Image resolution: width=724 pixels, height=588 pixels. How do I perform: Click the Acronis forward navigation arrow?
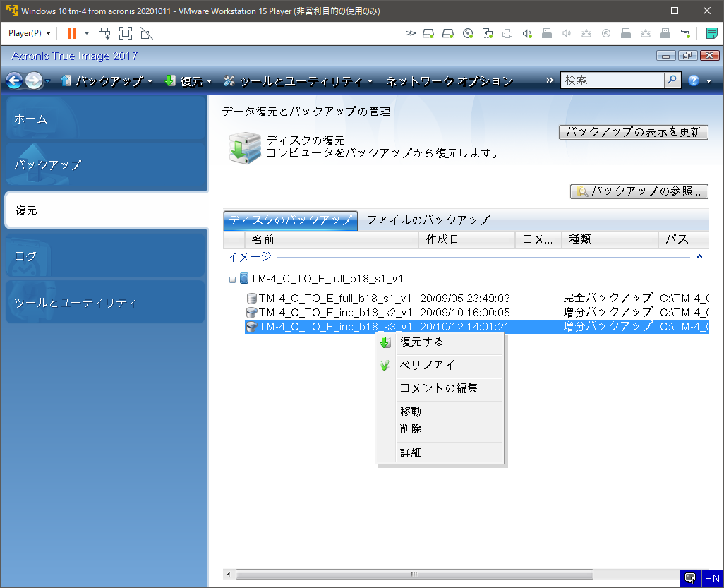point(34,81)
